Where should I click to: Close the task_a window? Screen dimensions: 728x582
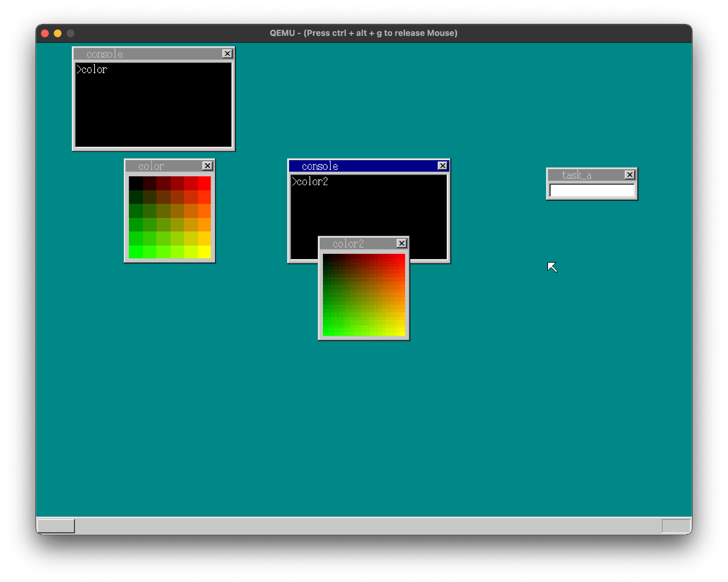(630, 175)
